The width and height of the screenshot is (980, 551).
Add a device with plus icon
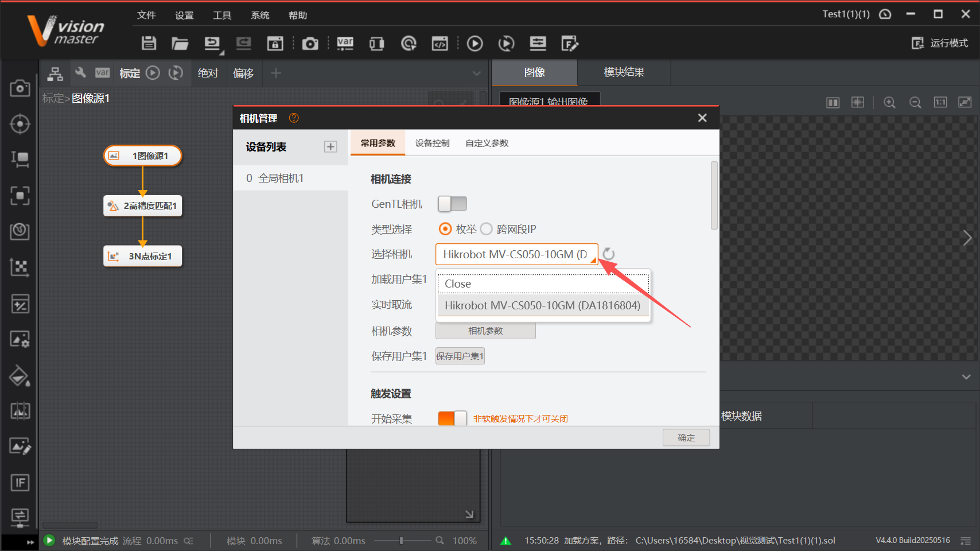[x=330, y=147]
